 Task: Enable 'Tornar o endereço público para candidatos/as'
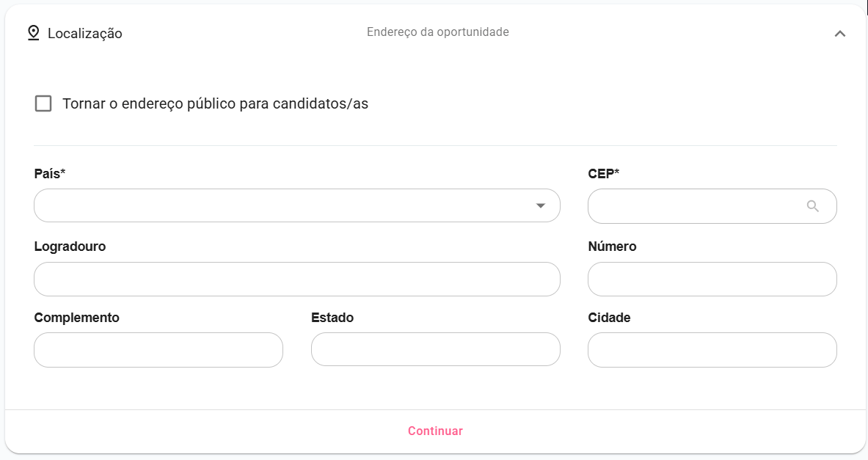(43, 103)
